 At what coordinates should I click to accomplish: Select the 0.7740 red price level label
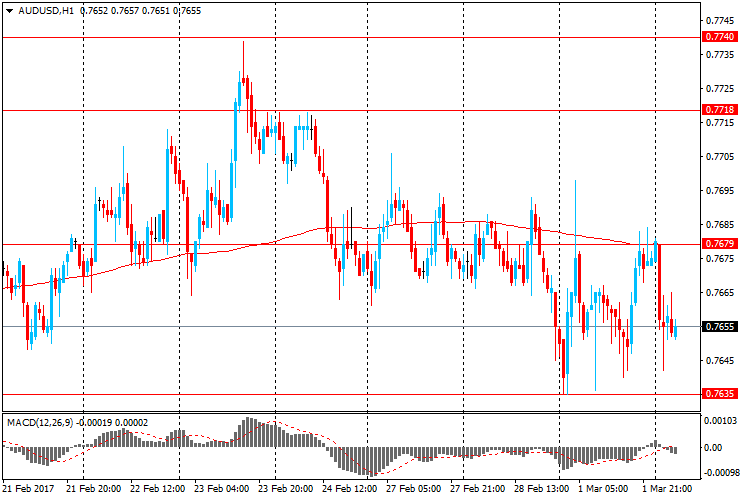coord(720,37)
